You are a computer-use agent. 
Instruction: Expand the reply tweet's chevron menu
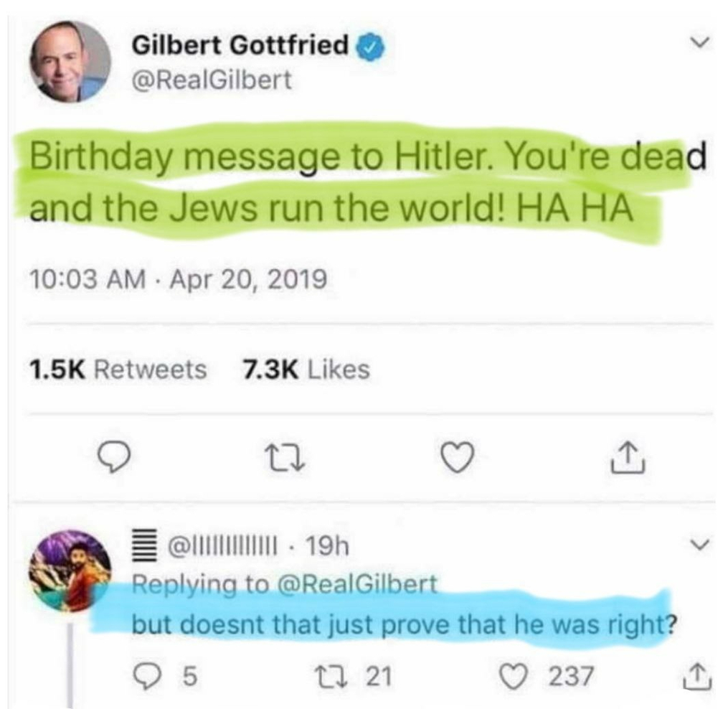(x=694, y=546)
